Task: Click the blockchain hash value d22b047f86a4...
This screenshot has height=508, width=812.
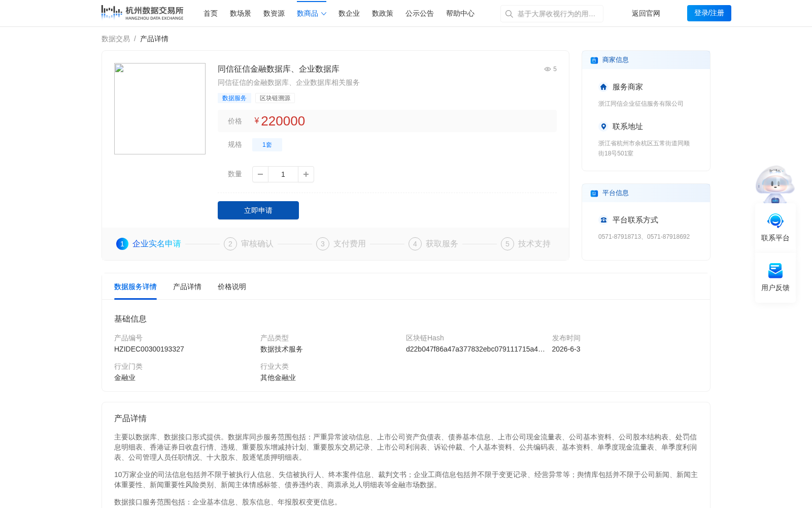Action: pyautogui.click(x=476, y=349)
